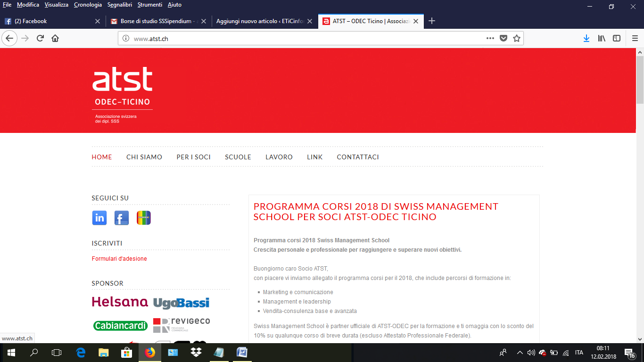Open the Segnalibri menu
The image size is (644, 362).
point(120,5)
